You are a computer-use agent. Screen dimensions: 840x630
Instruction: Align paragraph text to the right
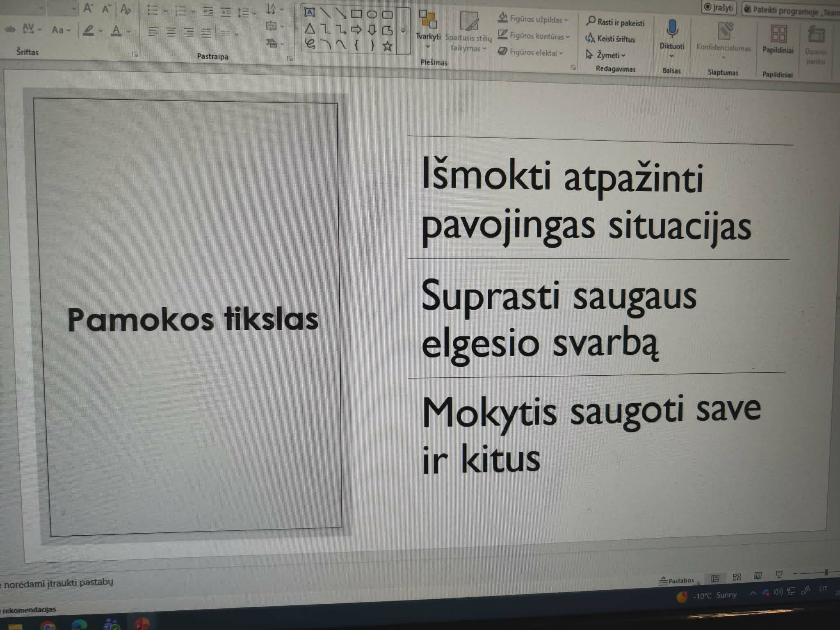click(x=189, y=32)
